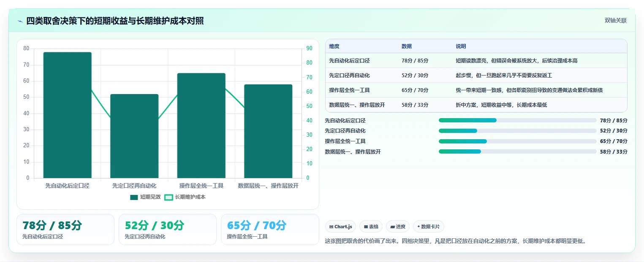
Task: Select table cell 先自动化后定口径
Action: click(349, 61)
